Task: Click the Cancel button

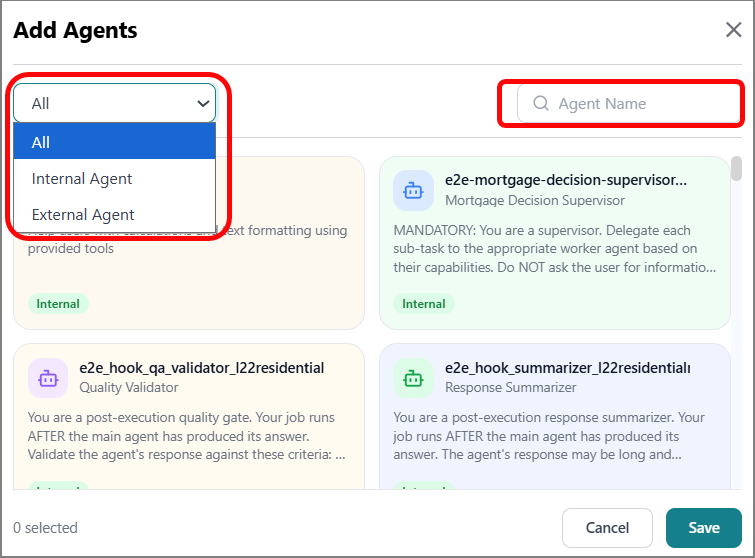Action: click(607, 528)
